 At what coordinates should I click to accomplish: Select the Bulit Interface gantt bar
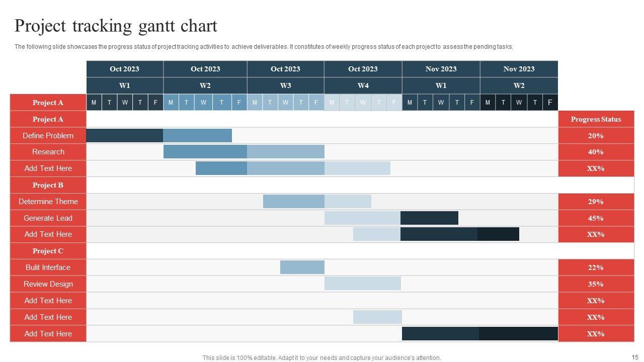click(302, 267)
